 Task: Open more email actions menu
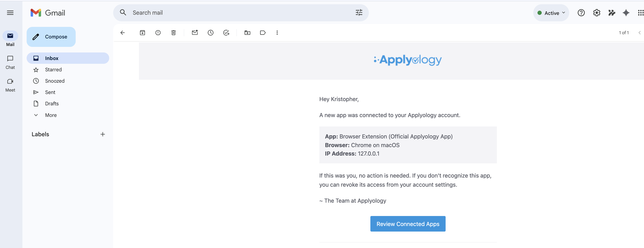pyautogui.click(x=277, y=32)
